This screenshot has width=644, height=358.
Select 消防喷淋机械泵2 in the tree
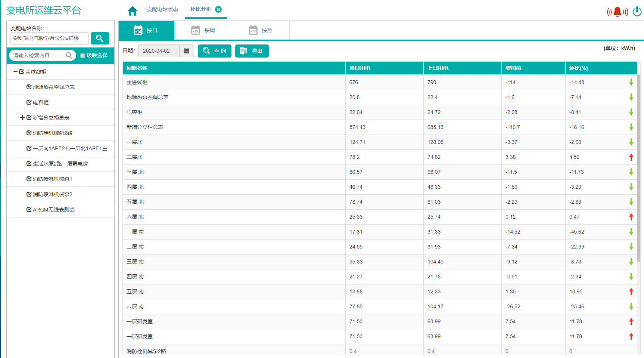[x=53, y=194]
